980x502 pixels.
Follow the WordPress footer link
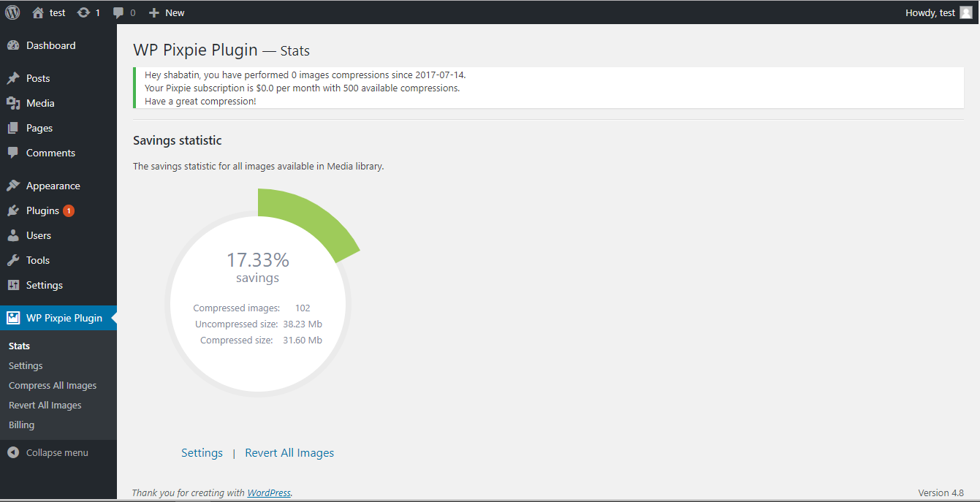269,493
